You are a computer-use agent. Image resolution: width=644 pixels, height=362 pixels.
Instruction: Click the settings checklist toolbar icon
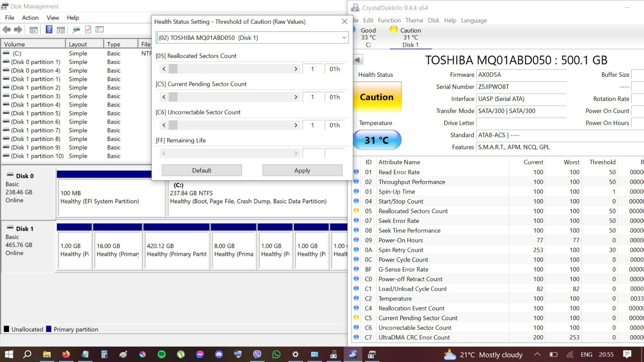(100, 29)
